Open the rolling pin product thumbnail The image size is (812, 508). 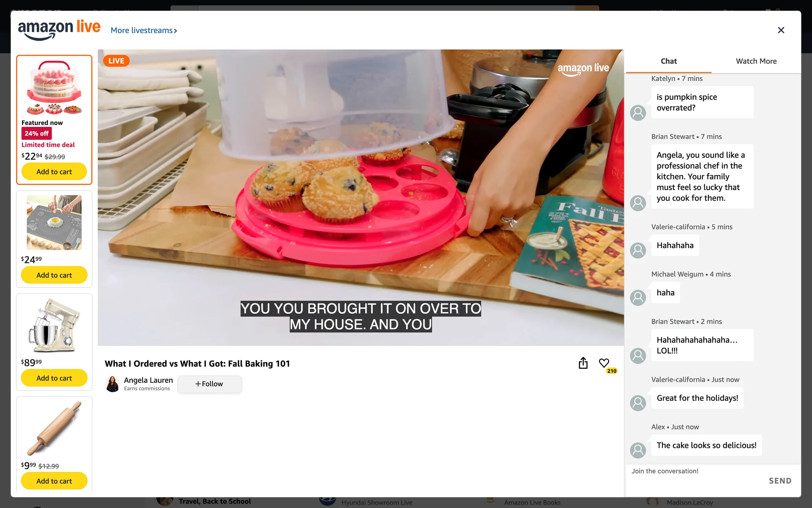click(54, 428)
